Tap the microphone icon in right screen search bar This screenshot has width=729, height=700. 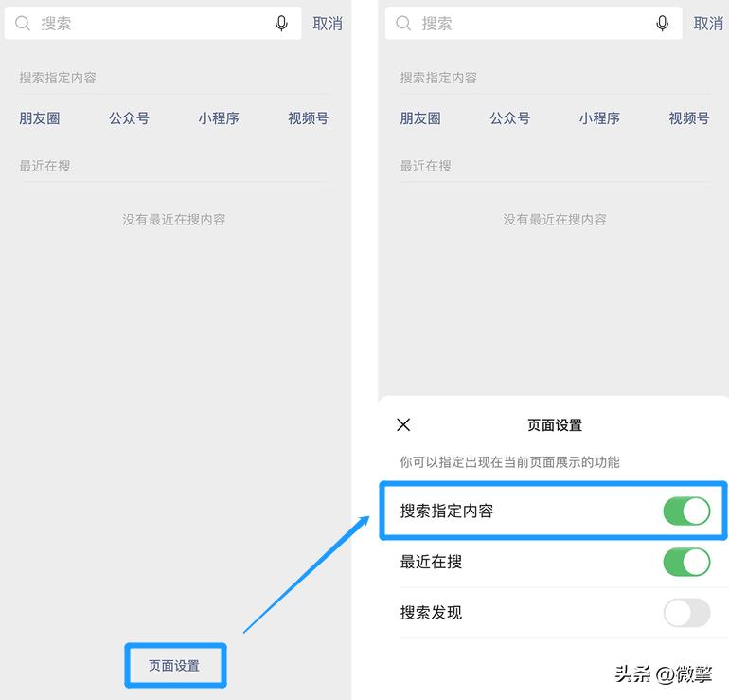(662, 23)
